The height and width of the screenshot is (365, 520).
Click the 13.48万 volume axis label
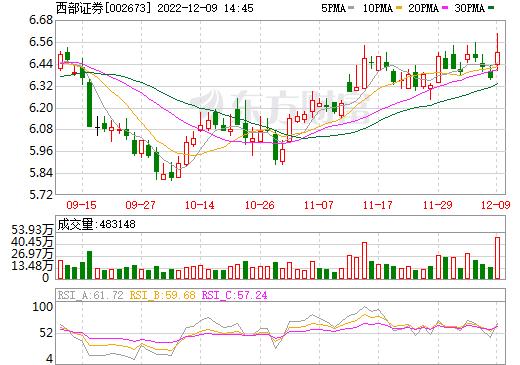(32, 266)
